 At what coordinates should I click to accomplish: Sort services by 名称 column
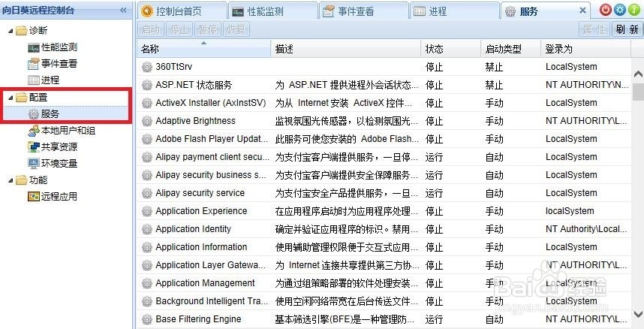[x=203, y=49]
